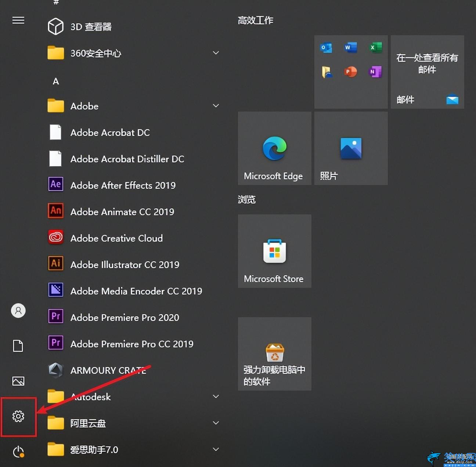Click the Adobe folder icon

coord(56,106)
